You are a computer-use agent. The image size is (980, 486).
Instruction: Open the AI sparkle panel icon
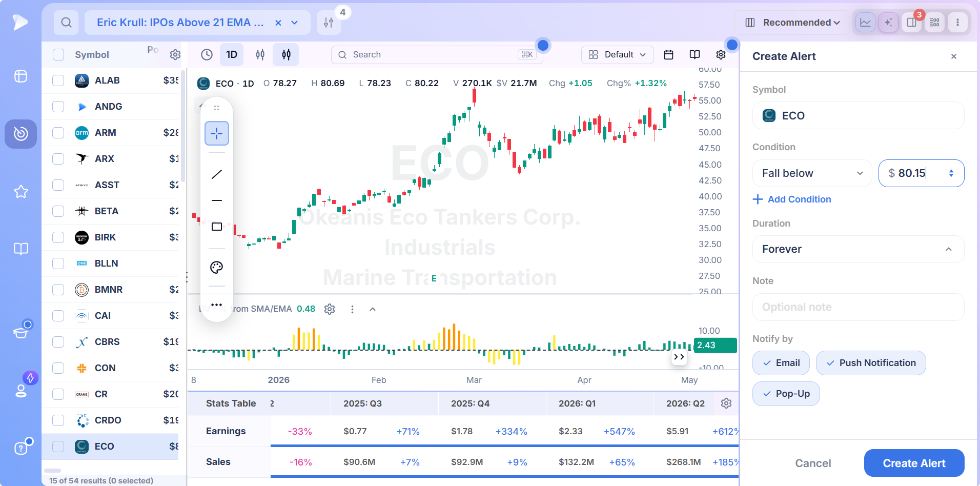pos(888,23)
